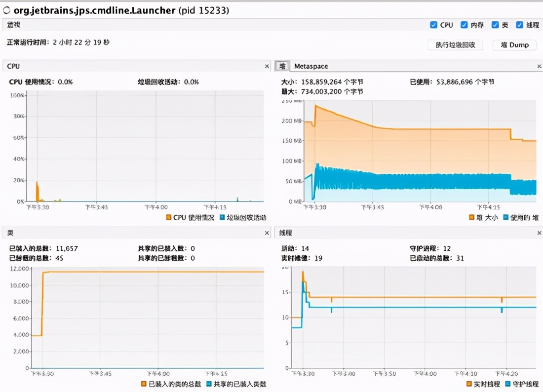
Task: Click the 执行垃圾回收 (perform GC) button
Action: coord(455,45)
